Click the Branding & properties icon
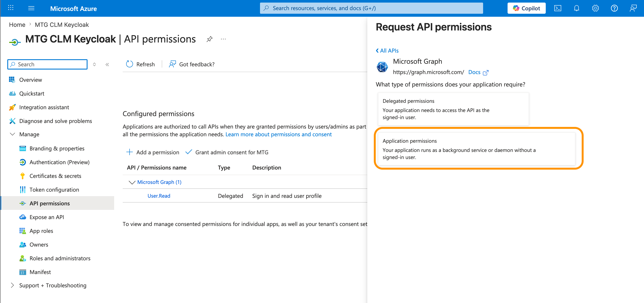The width and height of the screenshot is (644, 303). pyautogui.click(x=23, y=148)
